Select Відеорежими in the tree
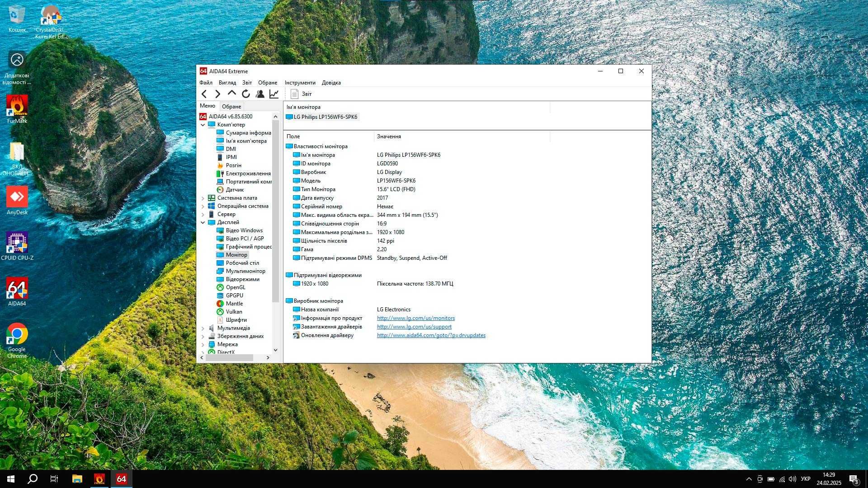This screenshot has height=488, width=868. 238,279
